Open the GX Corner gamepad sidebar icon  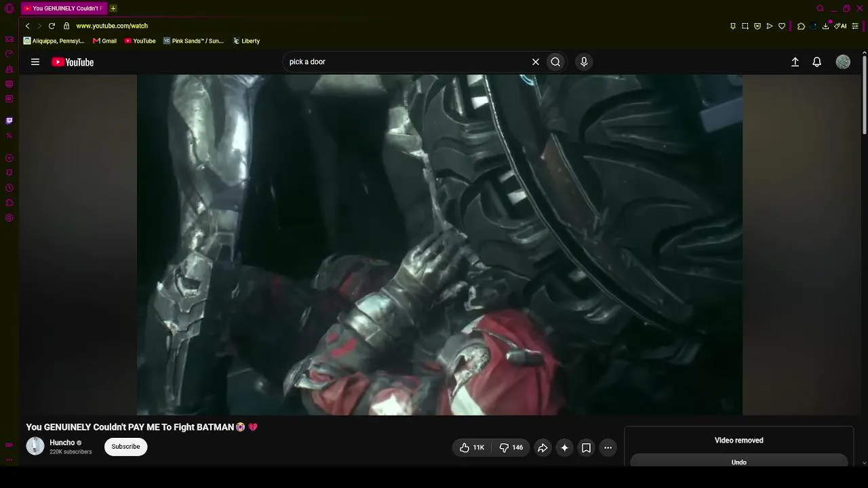click(9, 39)
